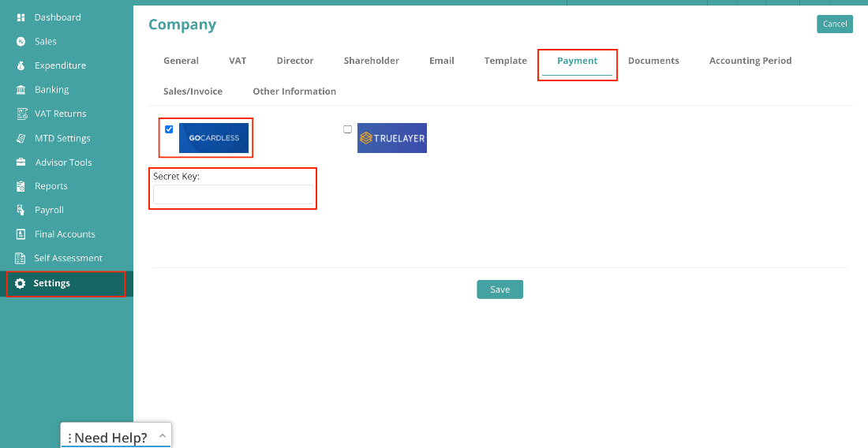Image resolution: width=868 pixels, height=448 pixels.
Task: Click the Reports clipboard icon
Action: pos(21,186)
